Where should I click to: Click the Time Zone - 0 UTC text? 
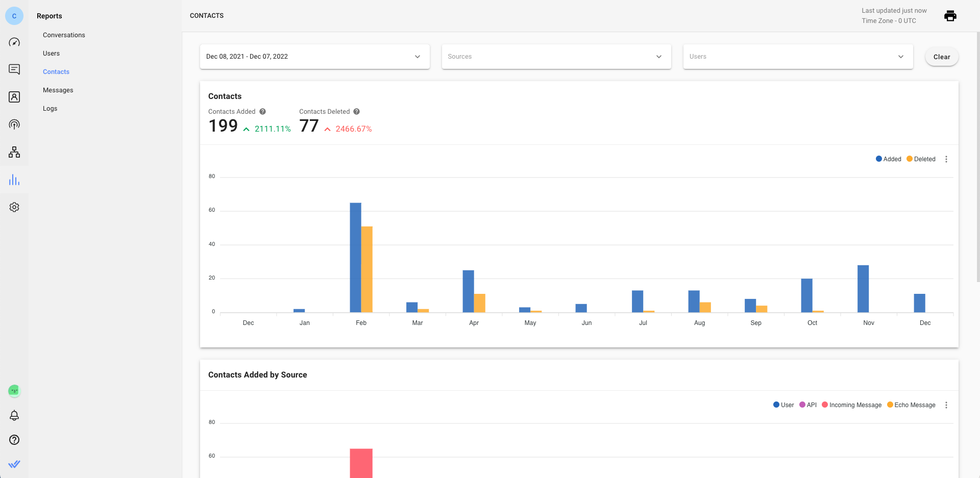point(889,21)
